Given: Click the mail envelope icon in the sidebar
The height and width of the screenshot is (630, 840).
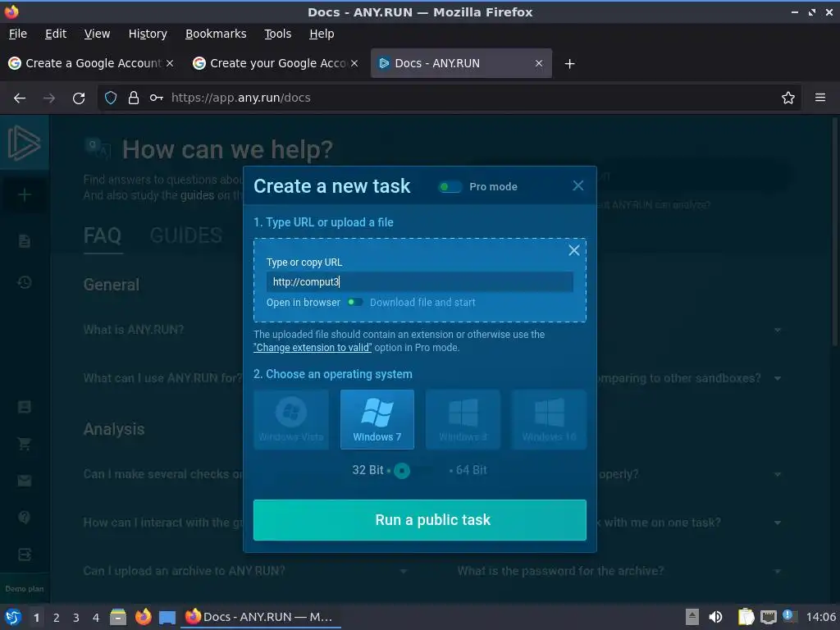Looking at the screenshot, I should click(24, 481).
